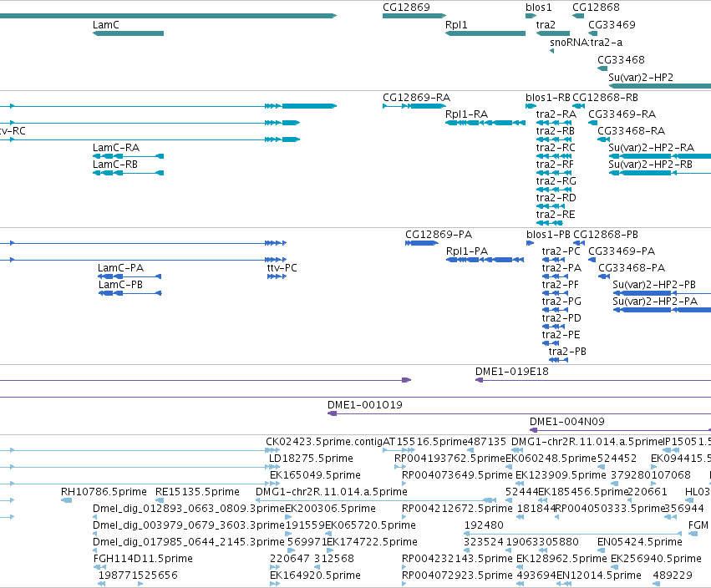This screenshot has height=588, width=711.
Task: Click the Rpl1-RA transcript label
Action: (466, 114)
